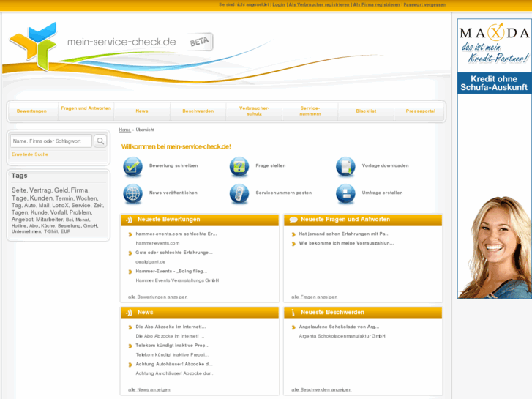
Task: Click alle Fragen anzeigen link
Action: pyautogui.click(x=315, y=297)
